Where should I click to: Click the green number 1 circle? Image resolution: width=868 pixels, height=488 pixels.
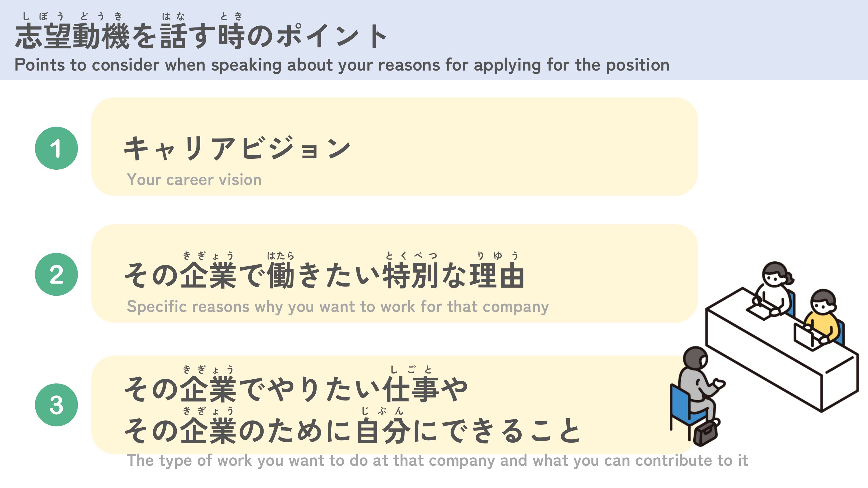click(56, 148)
